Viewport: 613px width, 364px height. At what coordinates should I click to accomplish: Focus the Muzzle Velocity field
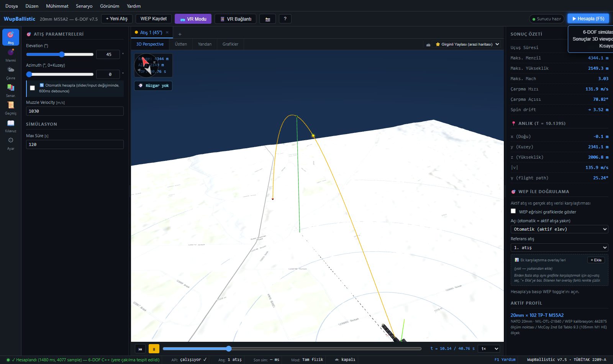(x=75, y=111)
